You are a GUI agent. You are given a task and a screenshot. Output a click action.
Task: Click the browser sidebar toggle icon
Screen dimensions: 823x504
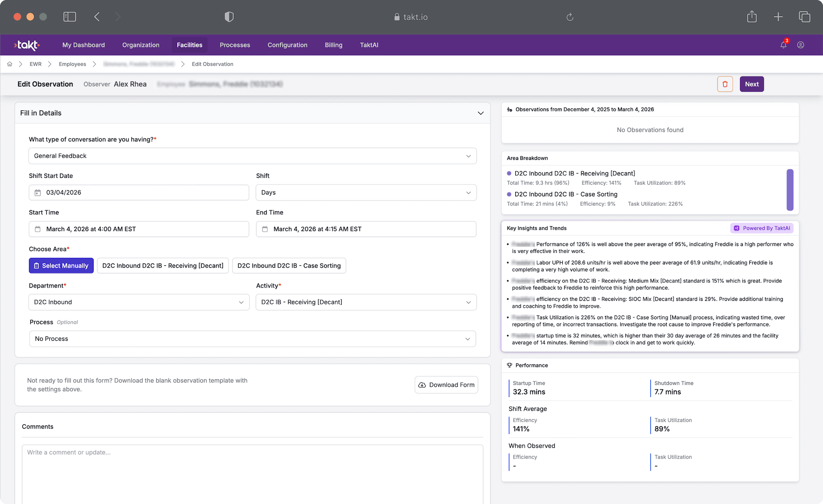coord(69,17)
